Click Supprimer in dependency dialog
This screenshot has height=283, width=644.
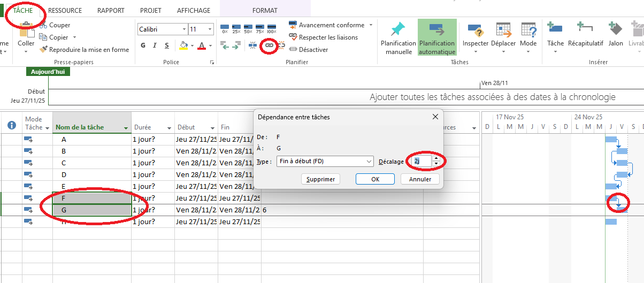point(321,179)
